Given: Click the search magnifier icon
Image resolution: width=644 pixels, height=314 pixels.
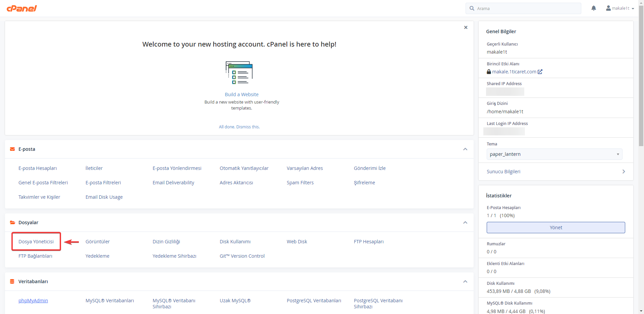Looking at the screenshot, I should (x=472, y=8).
